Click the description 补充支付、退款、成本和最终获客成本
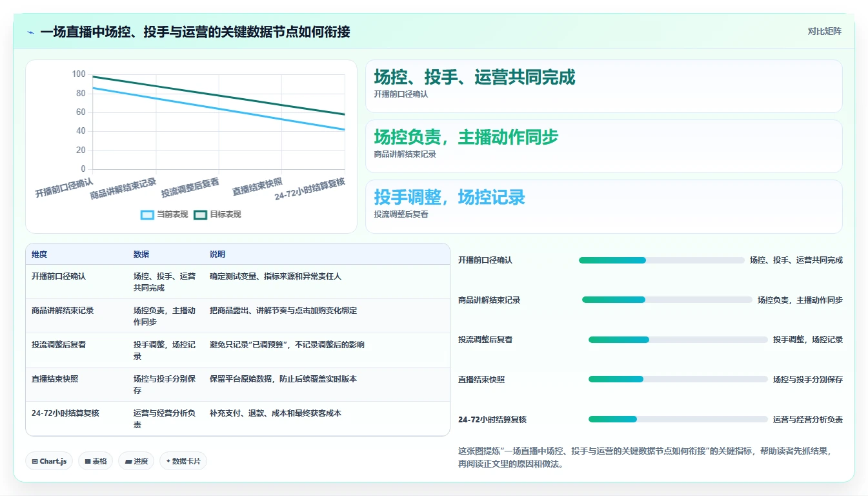 coord(276,413)
